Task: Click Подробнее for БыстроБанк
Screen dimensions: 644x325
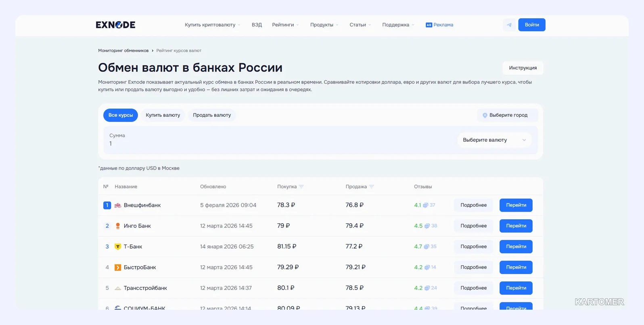Action: [x=474, y=267]
